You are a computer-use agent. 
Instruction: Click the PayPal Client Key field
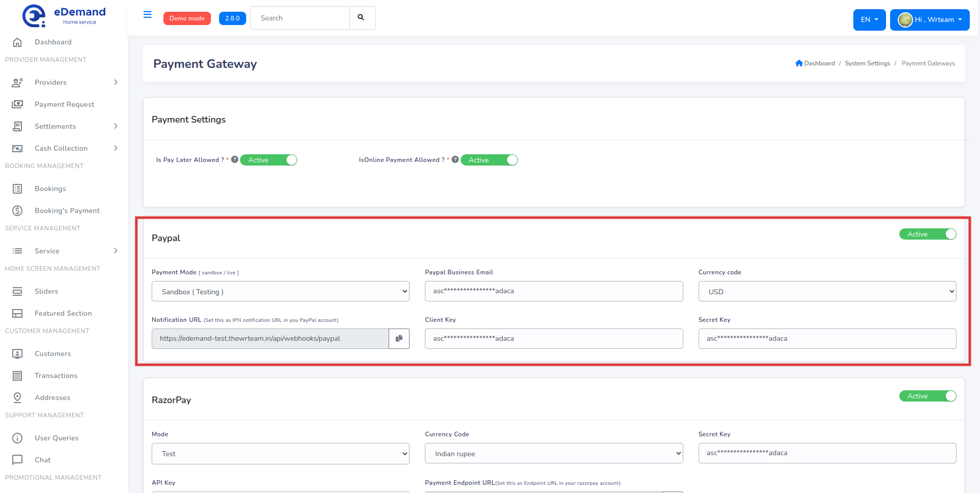[554, 339]
